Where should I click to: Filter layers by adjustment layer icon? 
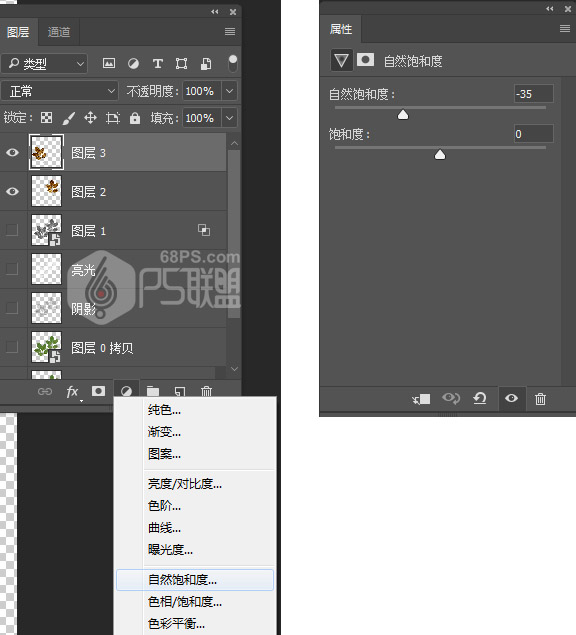(x=133, y=64)
